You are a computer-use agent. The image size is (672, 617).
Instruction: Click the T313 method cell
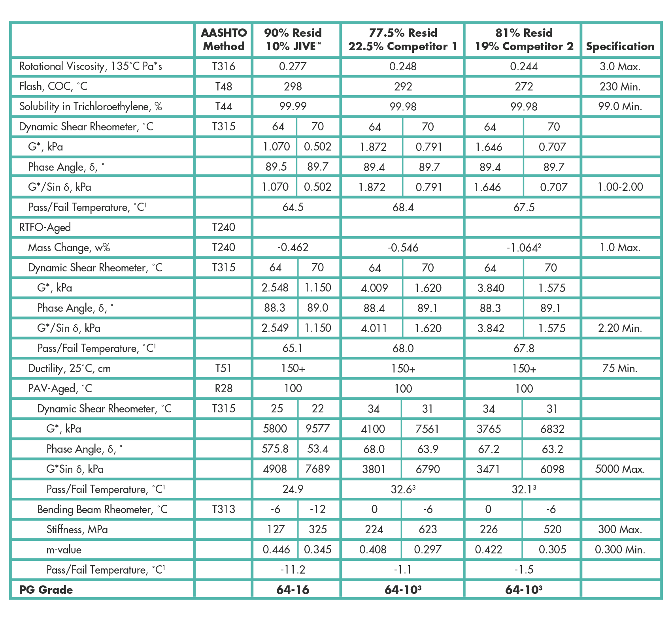pyautogui.click(x=223, y=510)
